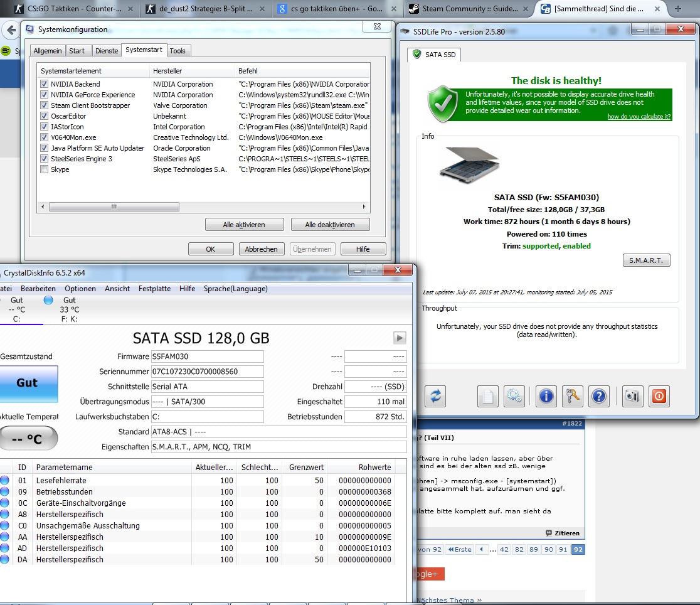Go to forum page 91
700x605 pixels.
563,549
